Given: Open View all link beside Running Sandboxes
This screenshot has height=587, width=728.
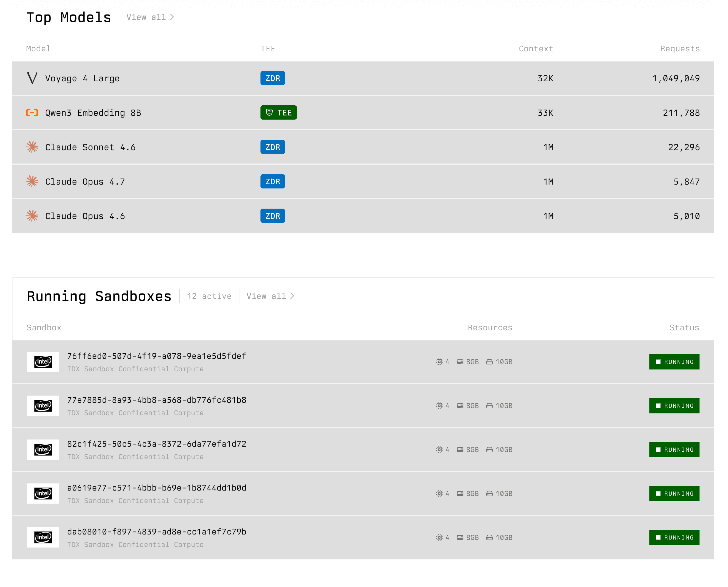Looking at the screenshot, I should (x=270, y=296).
